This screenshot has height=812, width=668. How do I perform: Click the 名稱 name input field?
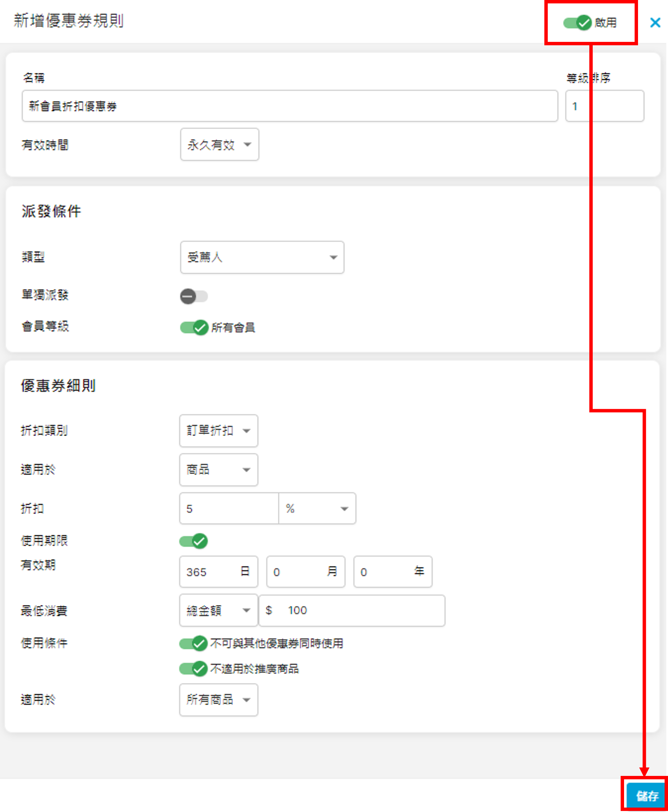coord(289,106)
